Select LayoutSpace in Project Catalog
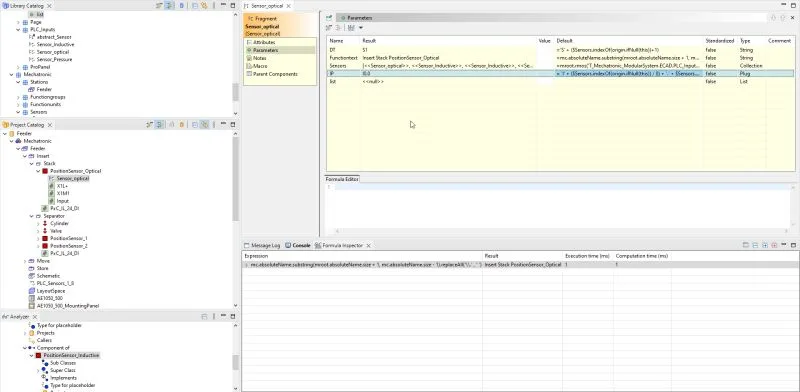The image size is (800, 392). coord(50,290)
